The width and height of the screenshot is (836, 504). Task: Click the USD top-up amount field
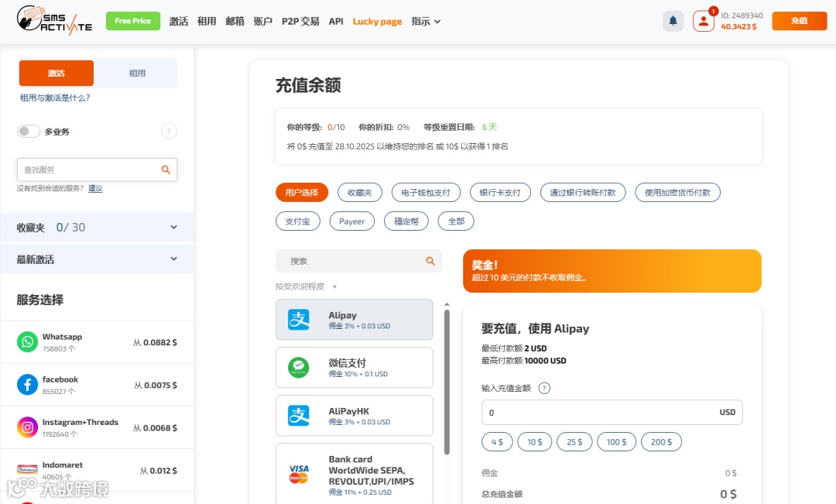tap(612, 413)
